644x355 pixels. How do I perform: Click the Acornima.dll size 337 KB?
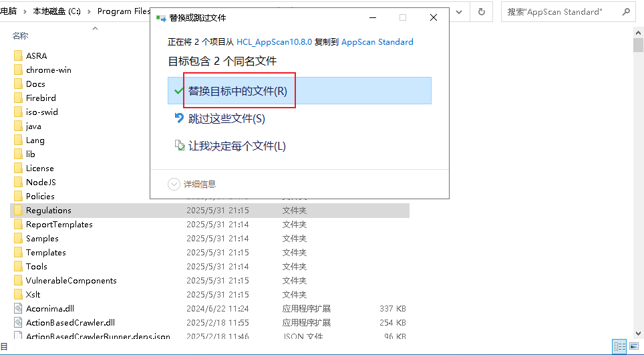[x=393, y=309]
